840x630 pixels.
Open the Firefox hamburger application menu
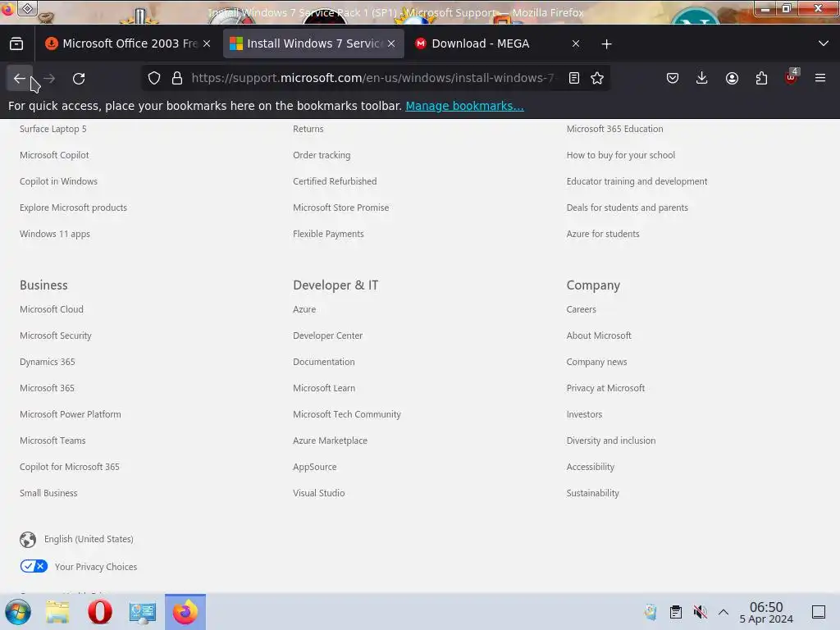point(820,78)
